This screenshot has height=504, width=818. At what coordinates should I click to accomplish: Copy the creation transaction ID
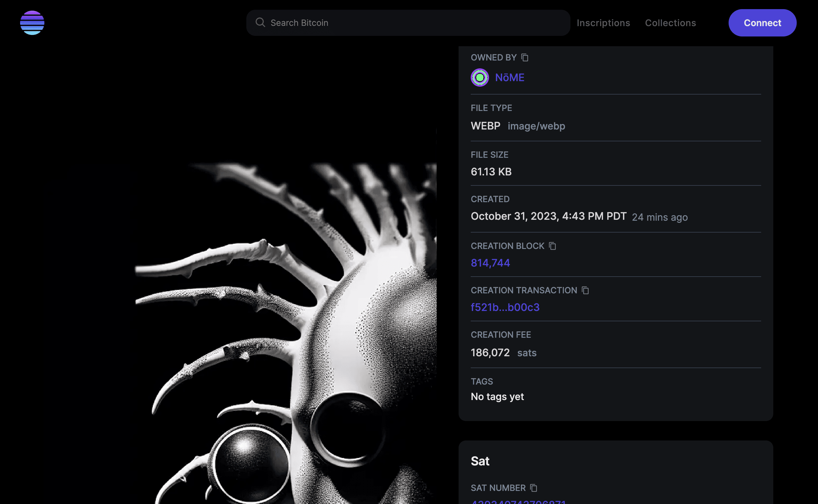pyautogui.click(x=585, y=290)
